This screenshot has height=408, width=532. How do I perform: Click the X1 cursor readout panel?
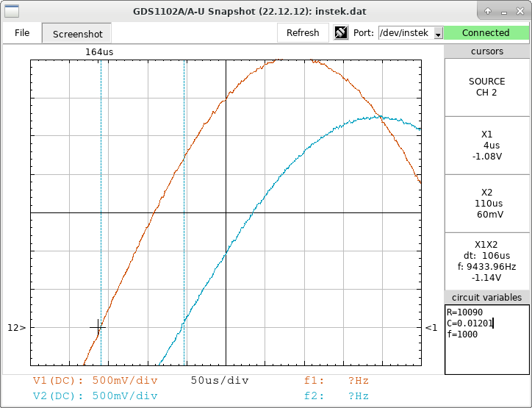(x=486, y=146)
